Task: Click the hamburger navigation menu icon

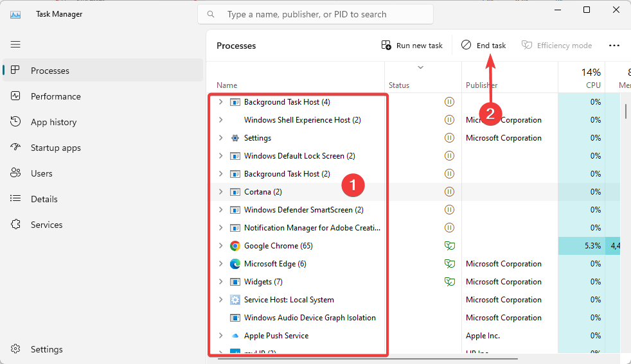Action: 15,44
